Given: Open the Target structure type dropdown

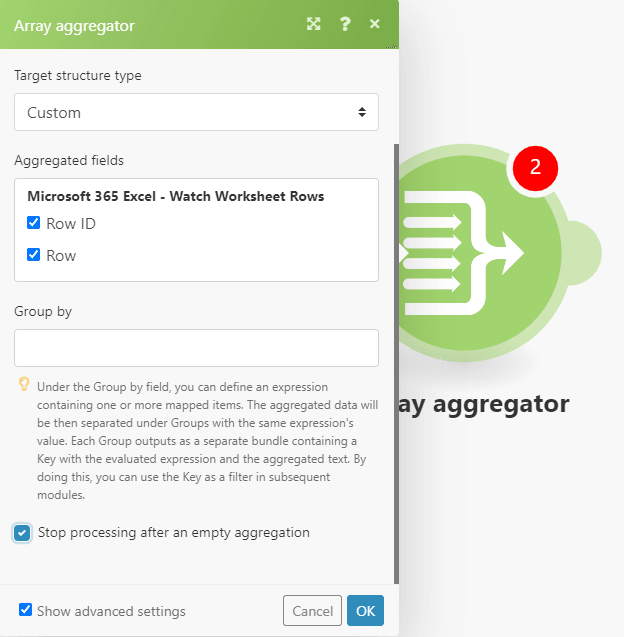Looking at the screenshot, I should (x=196, y=112).
